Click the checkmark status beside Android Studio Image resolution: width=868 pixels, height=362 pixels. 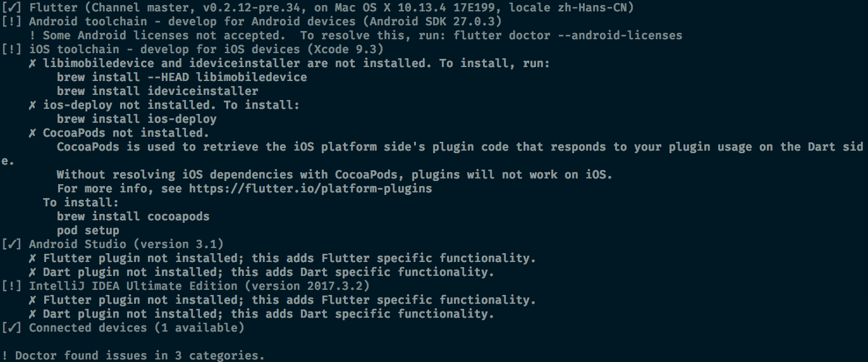[11, 244]
